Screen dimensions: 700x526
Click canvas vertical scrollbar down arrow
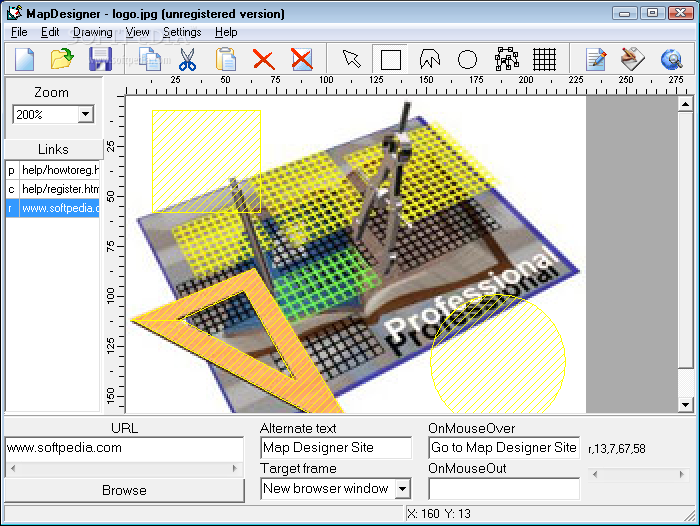tap(685, 405)
